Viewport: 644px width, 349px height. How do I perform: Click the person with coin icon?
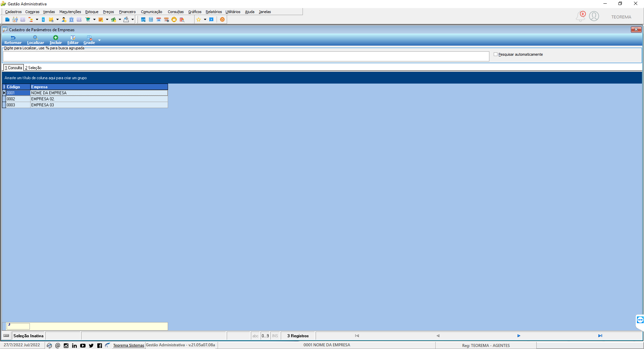click(64, 19)
